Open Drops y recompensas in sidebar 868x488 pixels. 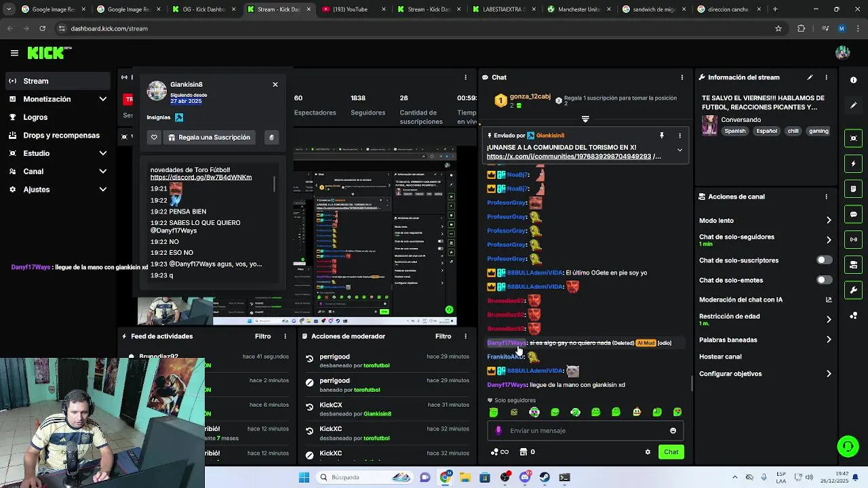[x=58, y=135]
